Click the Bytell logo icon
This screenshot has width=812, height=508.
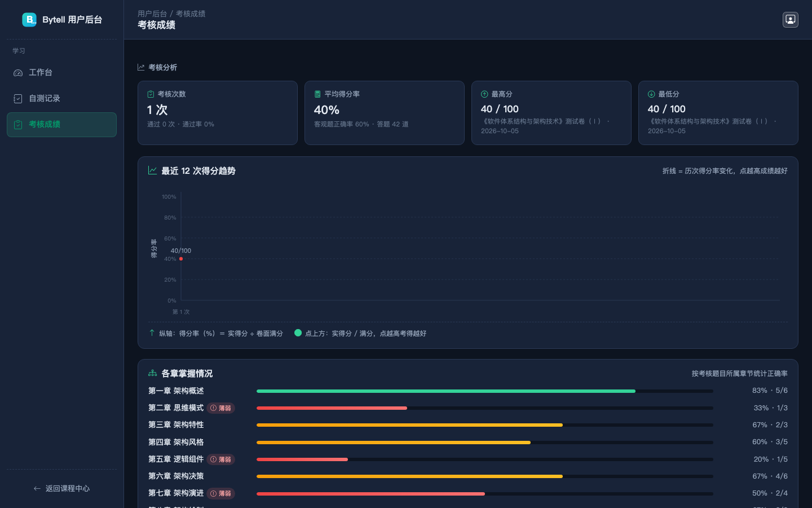[x=29, y=20]
